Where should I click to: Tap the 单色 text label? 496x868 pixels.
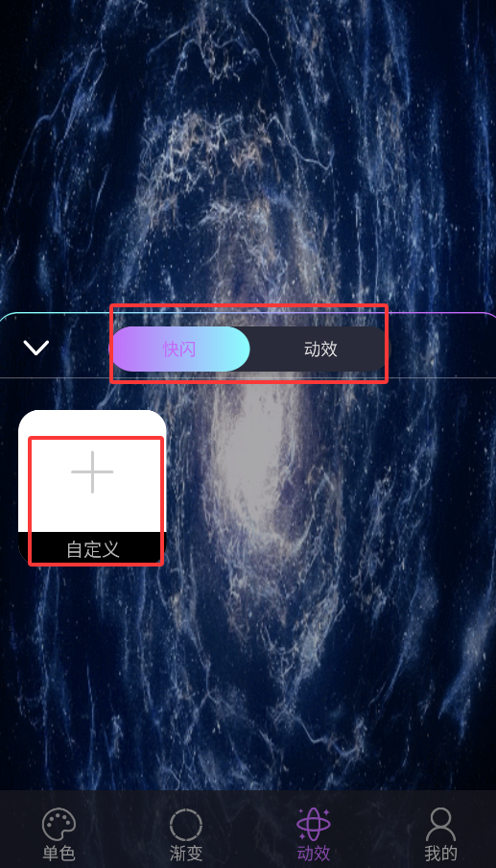tap(59, 853)
